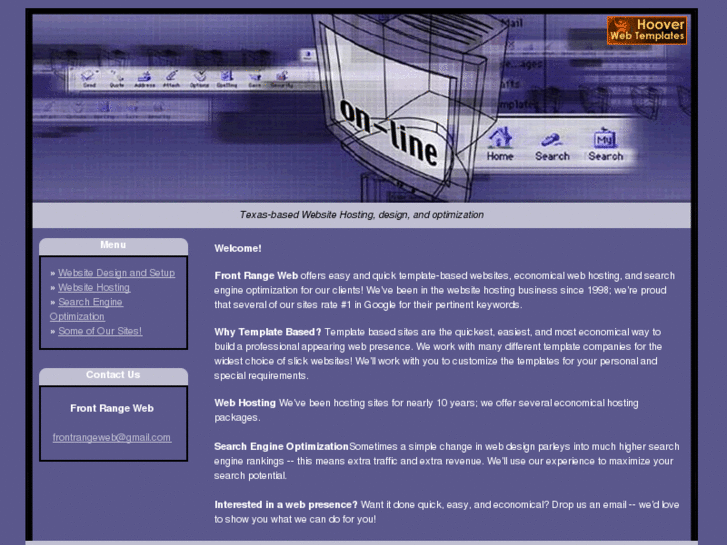The height and width of the screenshot is (545, 727).
Task: Click the bold 'Web Hosting' paragraph heading
Action: [x=245, y=403]
